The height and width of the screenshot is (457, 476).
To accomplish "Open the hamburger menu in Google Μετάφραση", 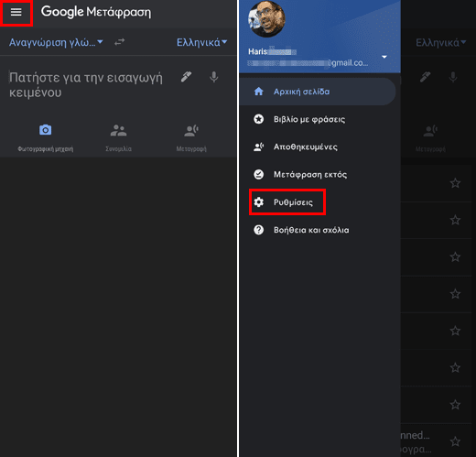I will coord(16,12).
